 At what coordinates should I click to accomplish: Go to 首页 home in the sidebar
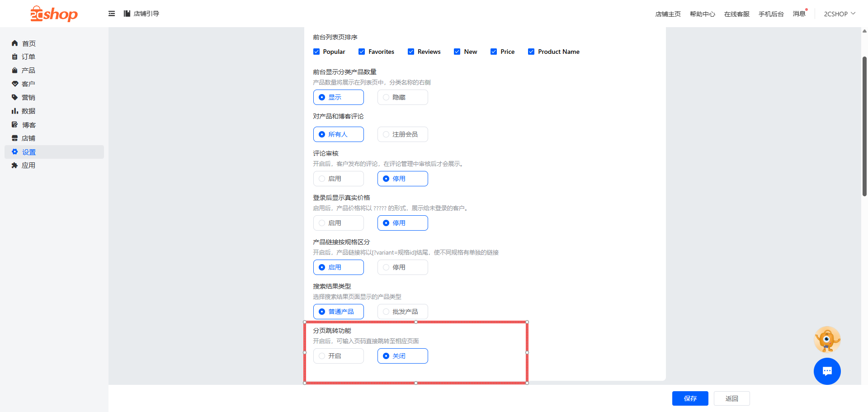click(x=29, y=43)
